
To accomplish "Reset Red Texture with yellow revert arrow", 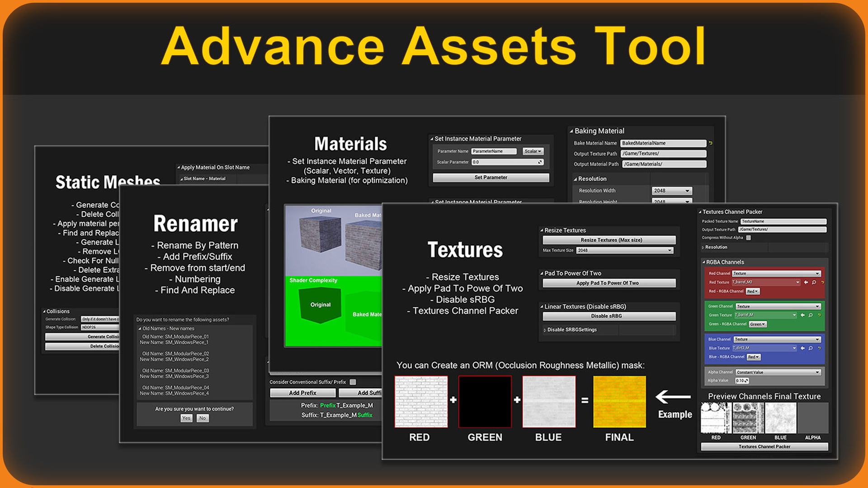I will 822,282.
